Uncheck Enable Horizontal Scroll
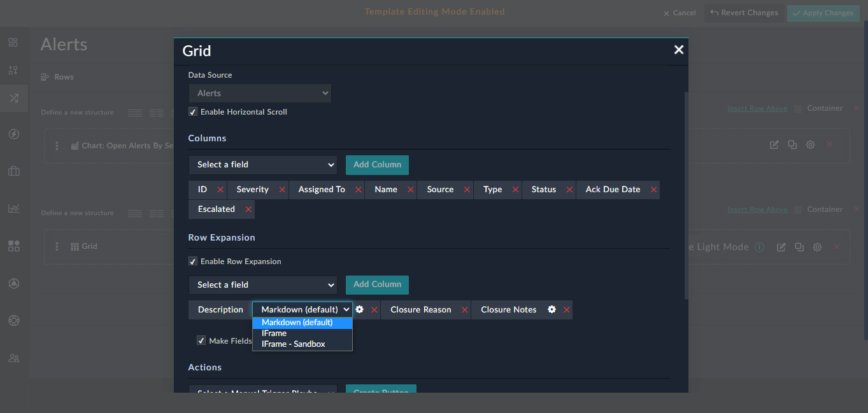This screenshot has width=868, height=413. click(192, 111)
